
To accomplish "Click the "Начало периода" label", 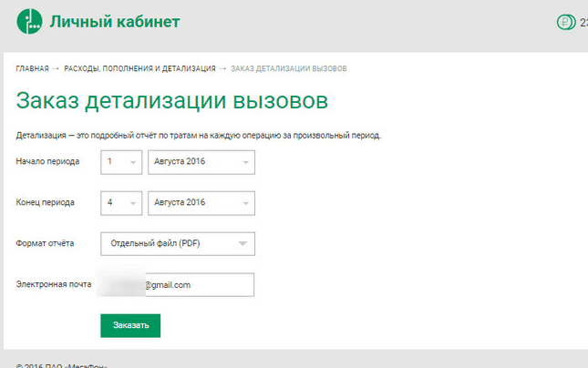I will pos(47,161).
